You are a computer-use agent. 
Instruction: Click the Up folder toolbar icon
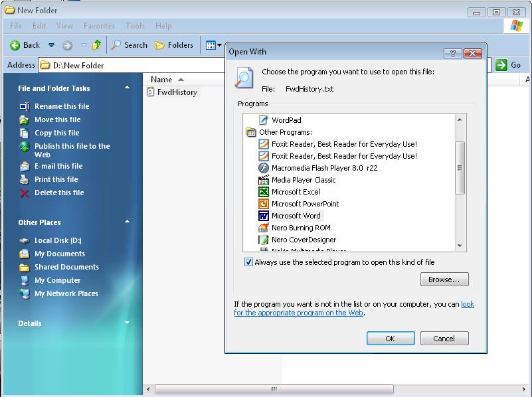tap(97, 44)
